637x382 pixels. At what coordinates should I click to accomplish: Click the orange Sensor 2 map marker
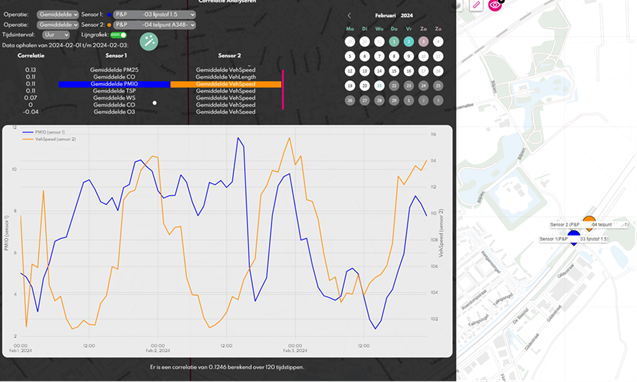[x=589, y=223]
